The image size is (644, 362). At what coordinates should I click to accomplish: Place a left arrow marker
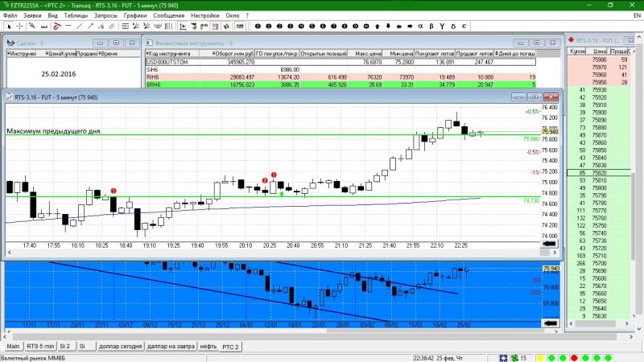point(398,27)
